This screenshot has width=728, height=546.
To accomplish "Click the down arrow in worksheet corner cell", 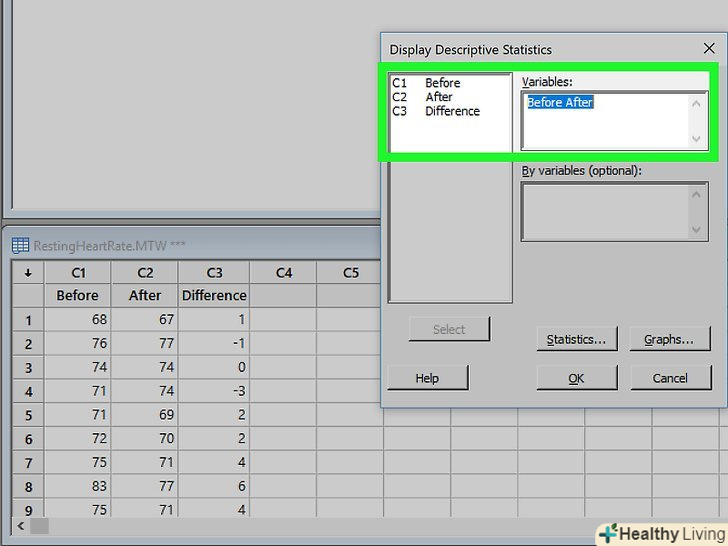I will point(28,272).
